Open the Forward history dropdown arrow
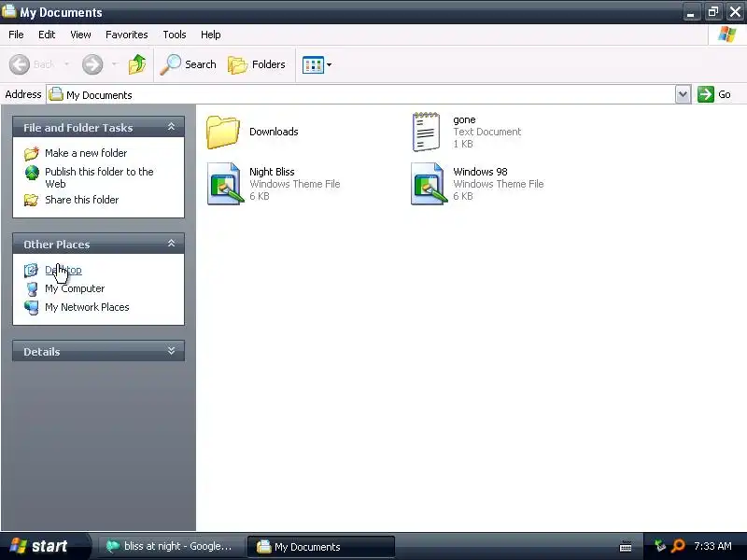This screenshot has height=560, width=747. coord(114,64)
